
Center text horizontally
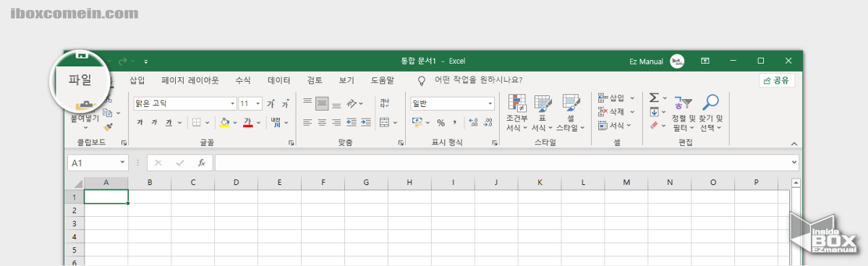[x=322, y=123]
